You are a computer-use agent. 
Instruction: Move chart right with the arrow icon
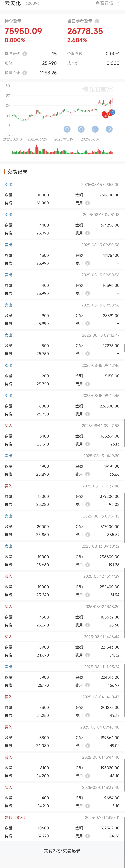tap(109, 129)
